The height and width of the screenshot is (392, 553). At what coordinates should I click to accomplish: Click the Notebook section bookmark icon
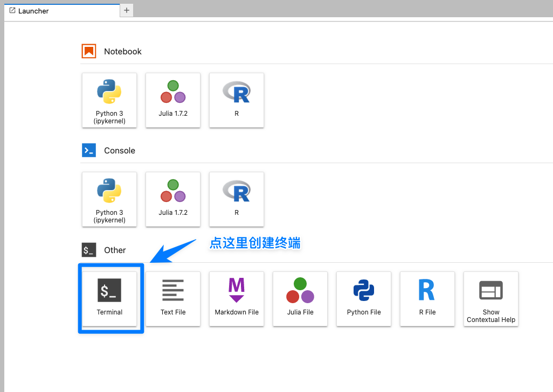click(89, 51)
